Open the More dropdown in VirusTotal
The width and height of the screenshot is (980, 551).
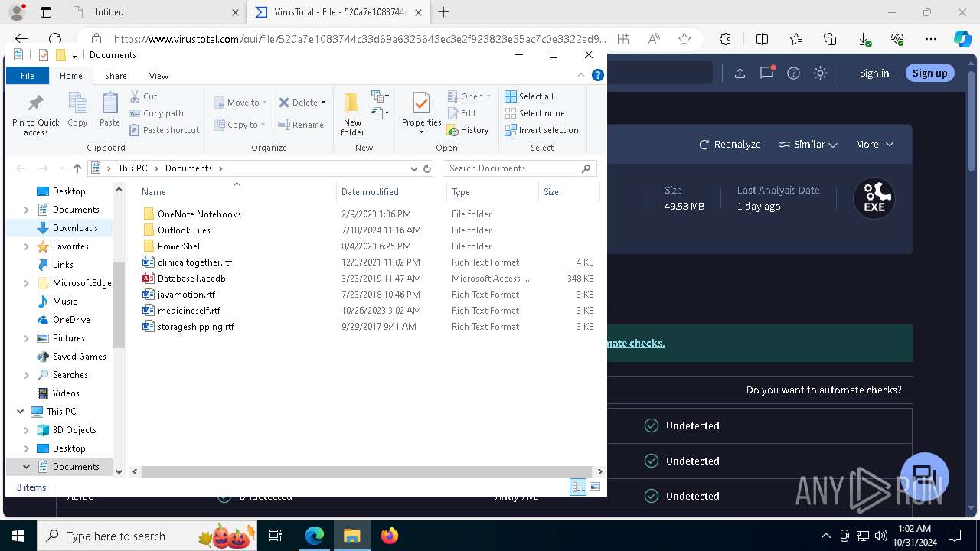click(875, 144)
